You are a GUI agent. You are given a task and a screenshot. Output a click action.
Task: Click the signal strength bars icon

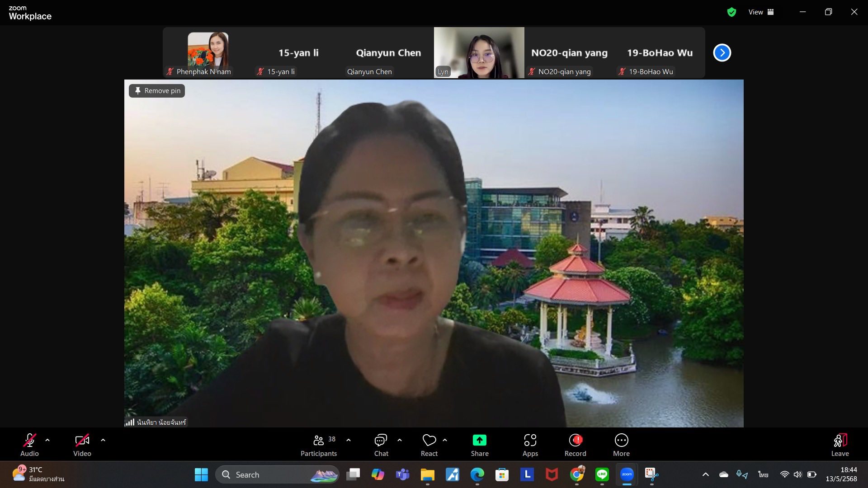point(130,422)
